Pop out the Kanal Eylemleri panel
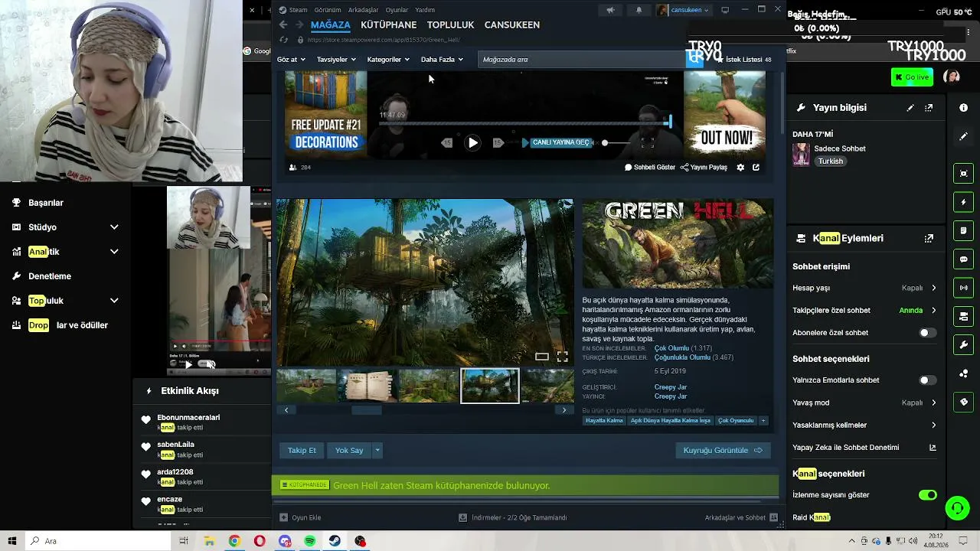 pyautogui.click(x=929, y=238)
